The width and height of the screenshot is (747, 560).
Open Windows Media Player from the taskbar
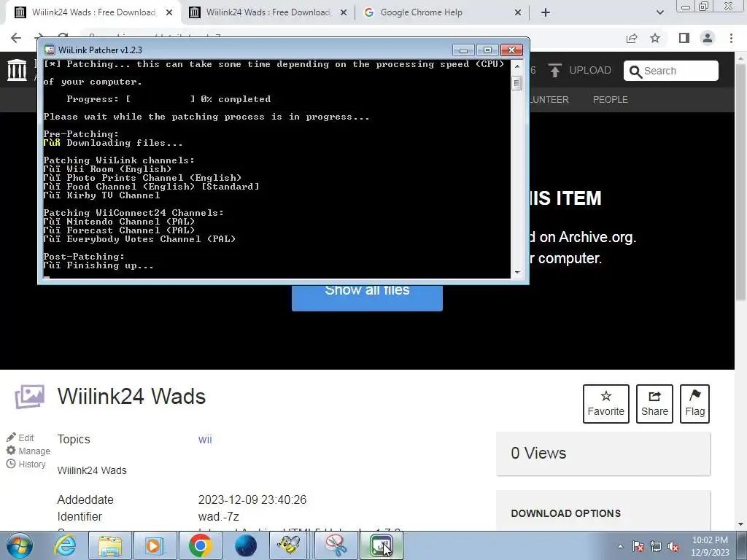click(x=155, y=545)
